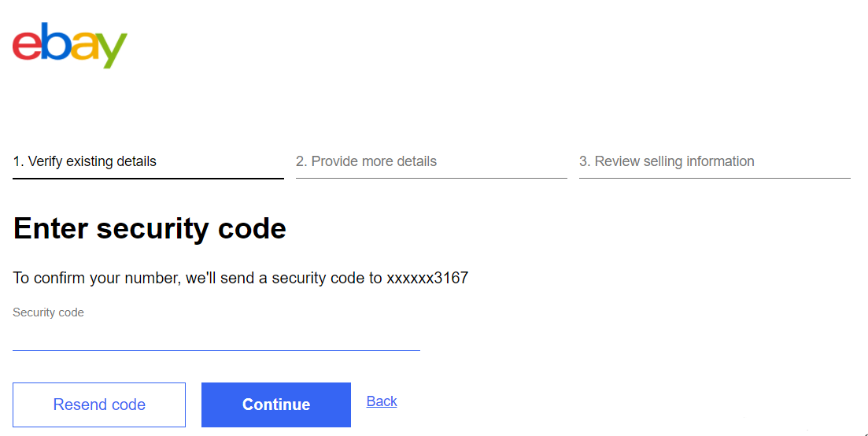The height and width of the screenshot is (436, 868).
Task: Select the 'Verify existing details' step
Action: point(84,161)
